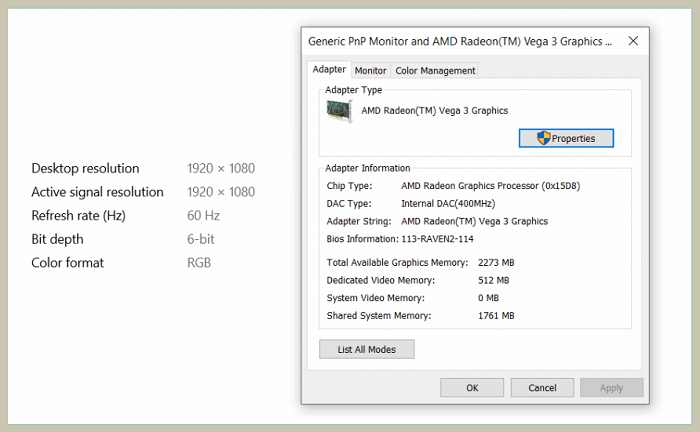Click the Adapter String value
700x432 pixels.
(475, 221)
